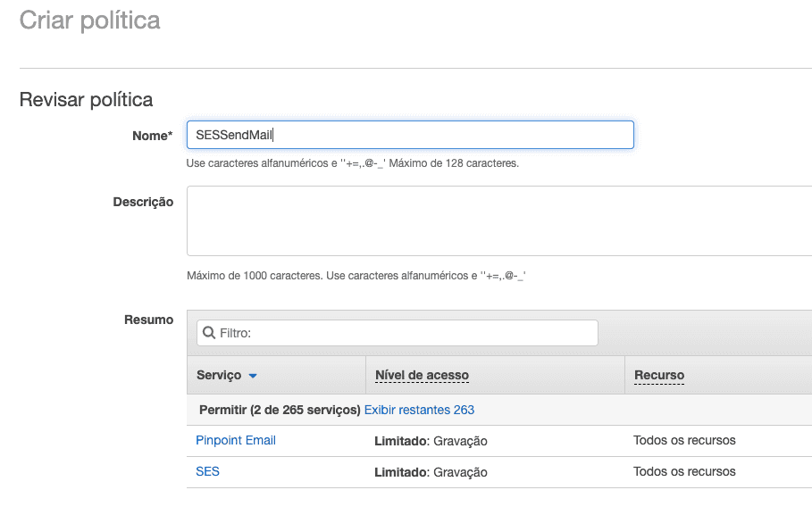Click the Descrição field label
Screen dimensions: 812x515
(x=143, y=202)
